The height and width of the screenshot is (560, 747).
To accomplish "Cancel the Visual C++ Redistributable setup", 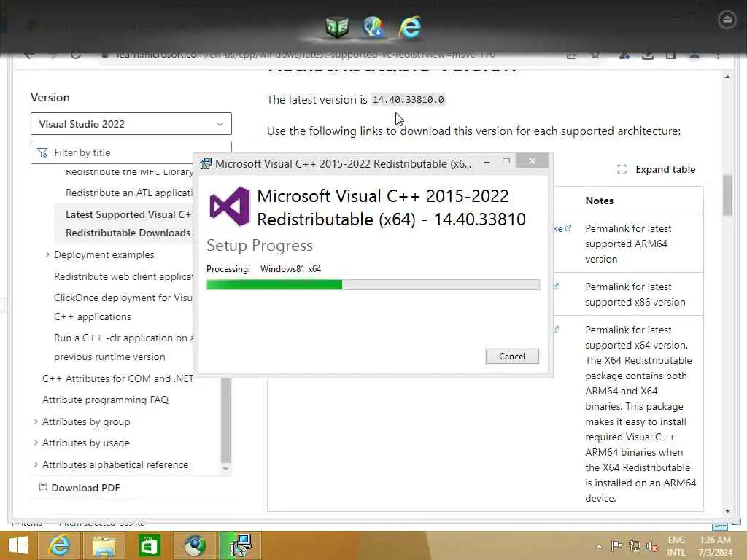I will (512, 356).
